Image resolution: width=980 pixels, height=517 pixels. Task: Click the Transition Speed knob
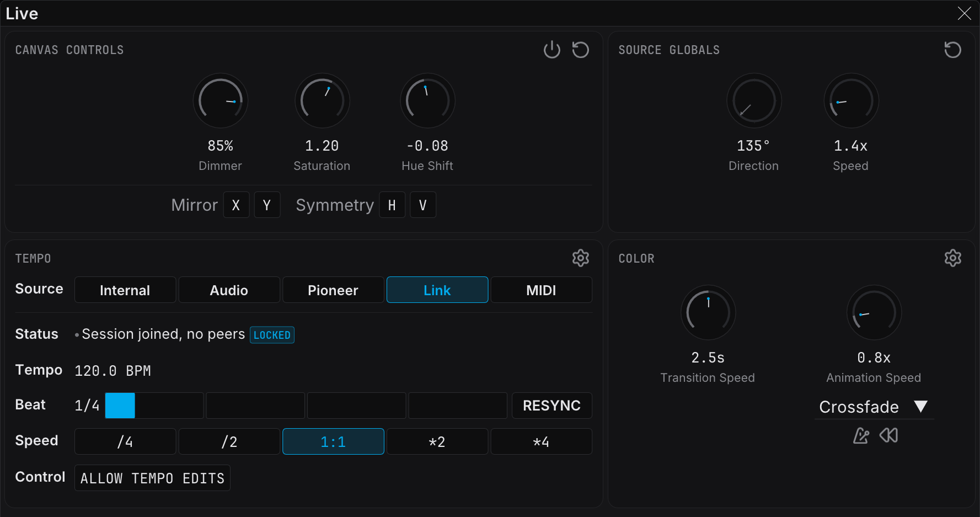pos(708,313)
